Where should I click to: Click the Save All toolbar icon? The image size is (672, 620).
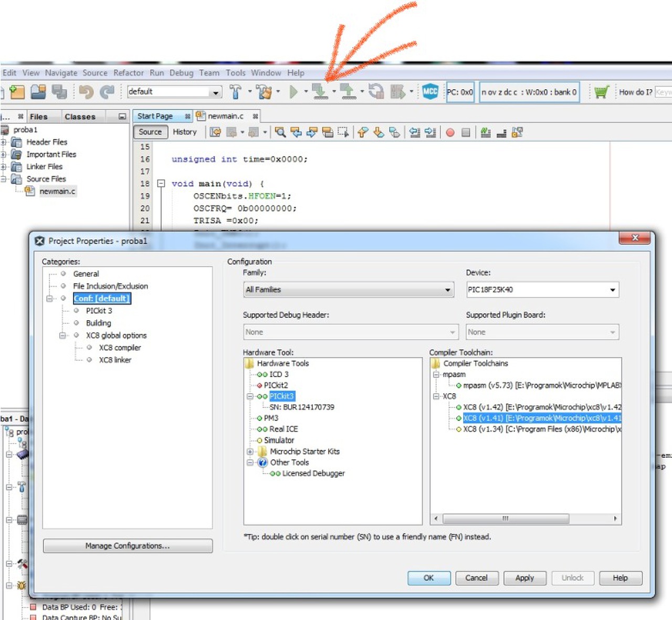(59, 92)
